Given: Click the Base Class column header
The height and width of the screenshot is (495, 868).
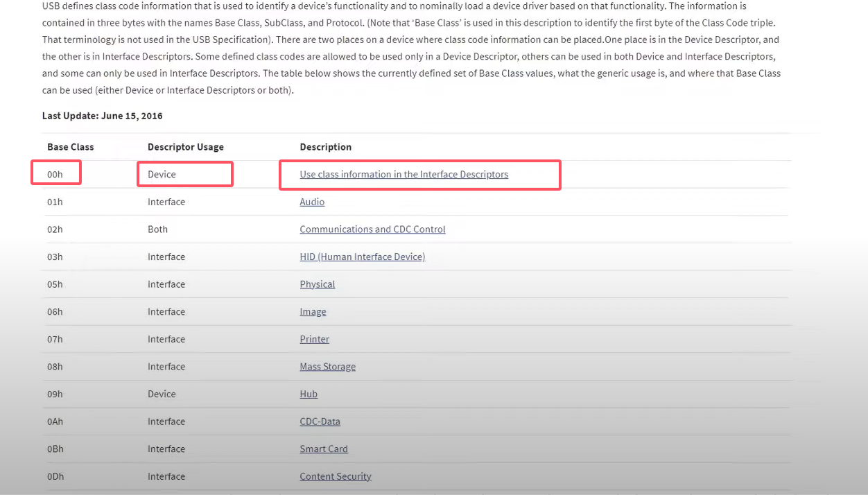Looking at the screenshot, I should pyautogui.click(x=70, y=147).
